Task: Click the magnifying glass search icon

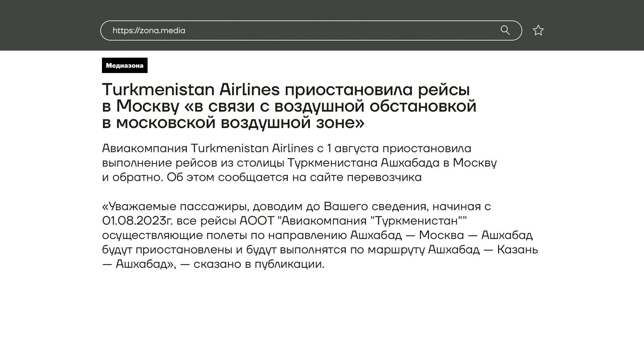Action: pos(505,31)
